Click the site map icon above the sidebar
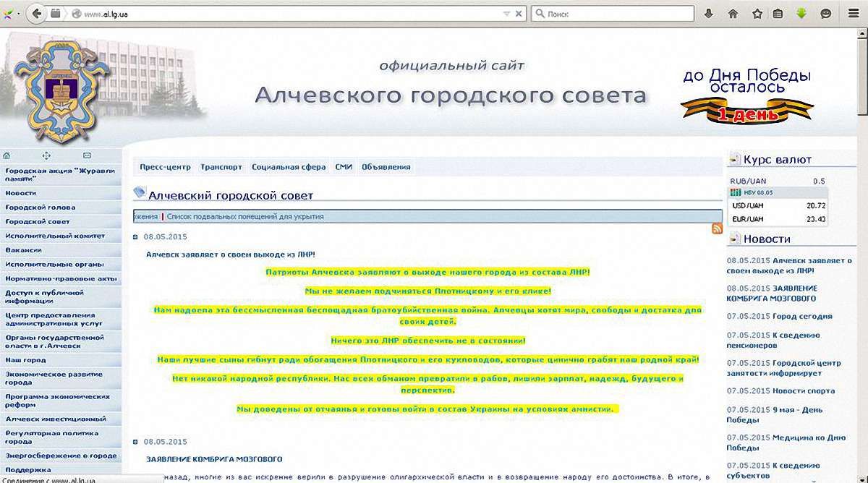This screenshot has width=868, height=483. (x=46, y=155)
